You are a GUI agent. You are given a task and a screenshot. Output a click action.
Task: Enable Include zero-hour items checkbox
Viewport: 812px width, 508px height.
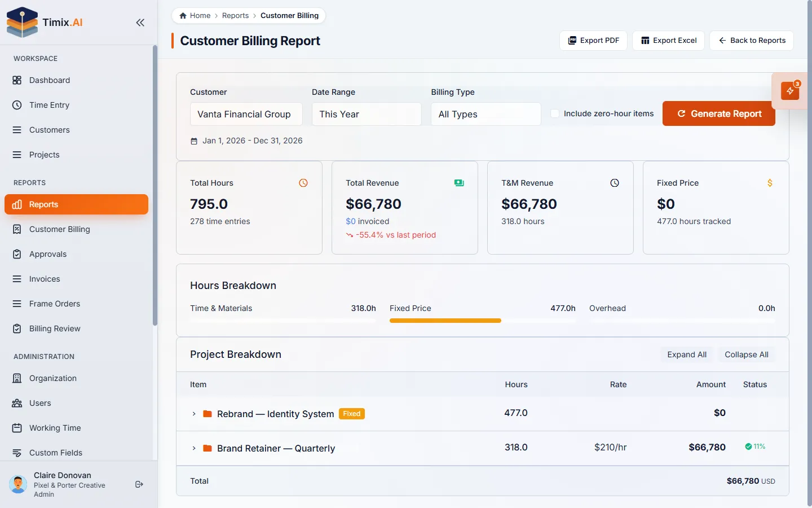coord(555,113)
